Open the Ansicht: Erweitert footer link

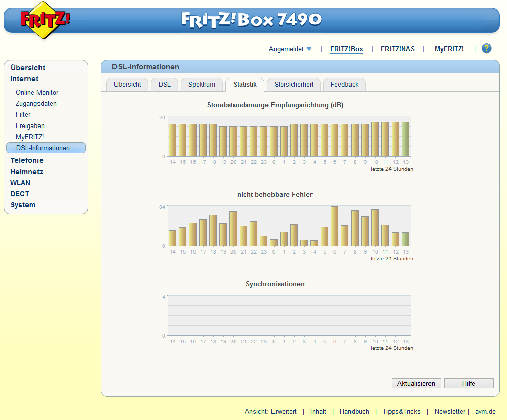[270, 411]
